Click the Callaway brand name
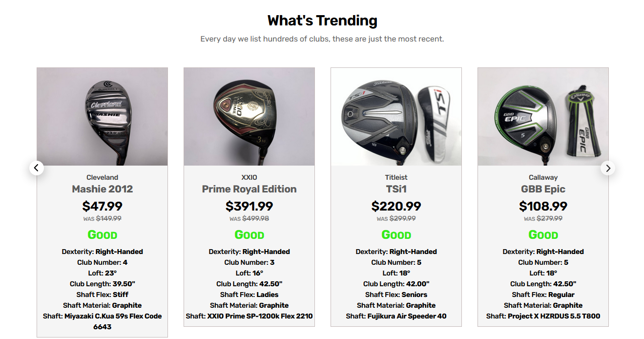The image size is (644, 339). click(543, 177)
